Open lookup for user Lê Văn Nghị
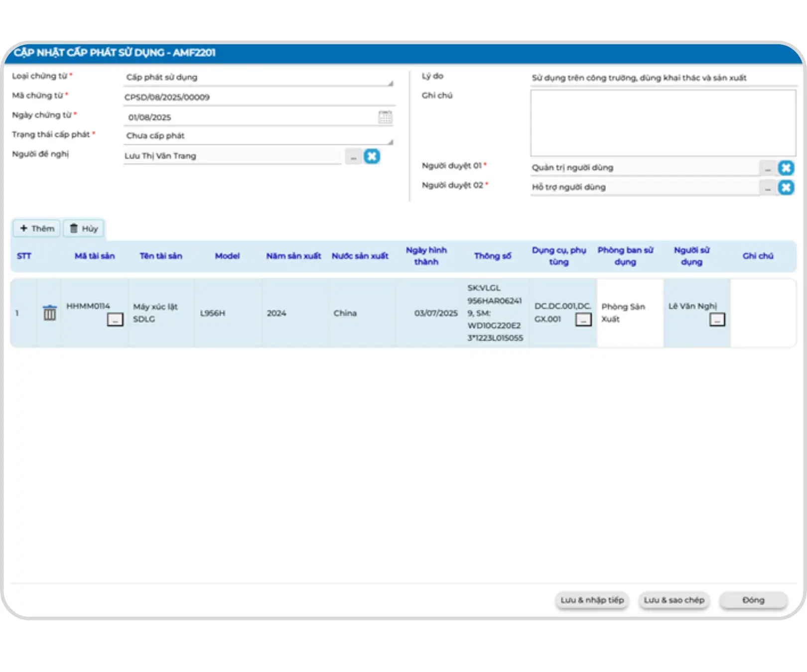This screenshot has height=672, width=807. click(717, 320)
